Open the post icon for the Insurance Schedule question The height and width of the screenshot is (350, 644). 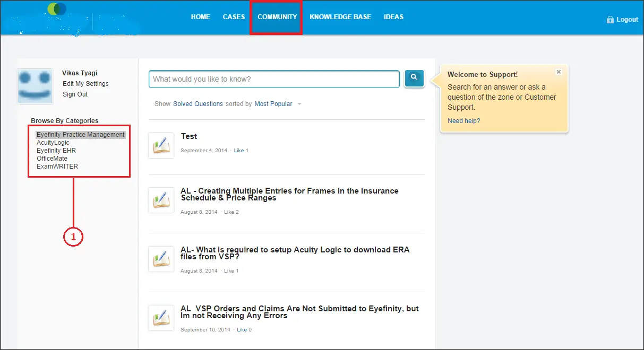[161, 200]
